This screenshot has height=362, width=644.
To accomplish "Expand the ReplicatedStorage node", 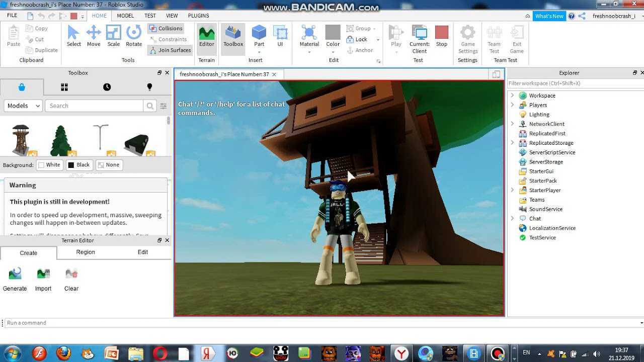I will click(x=512, y=143).
